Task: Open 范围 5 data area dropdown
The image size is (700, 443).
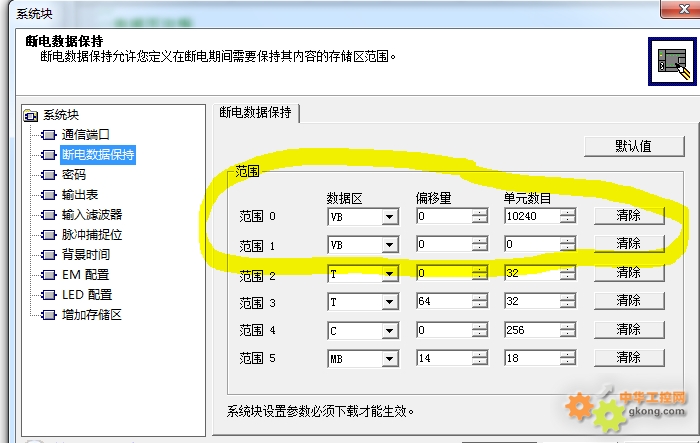Action: pyautogui.click(x=390, y=359)
